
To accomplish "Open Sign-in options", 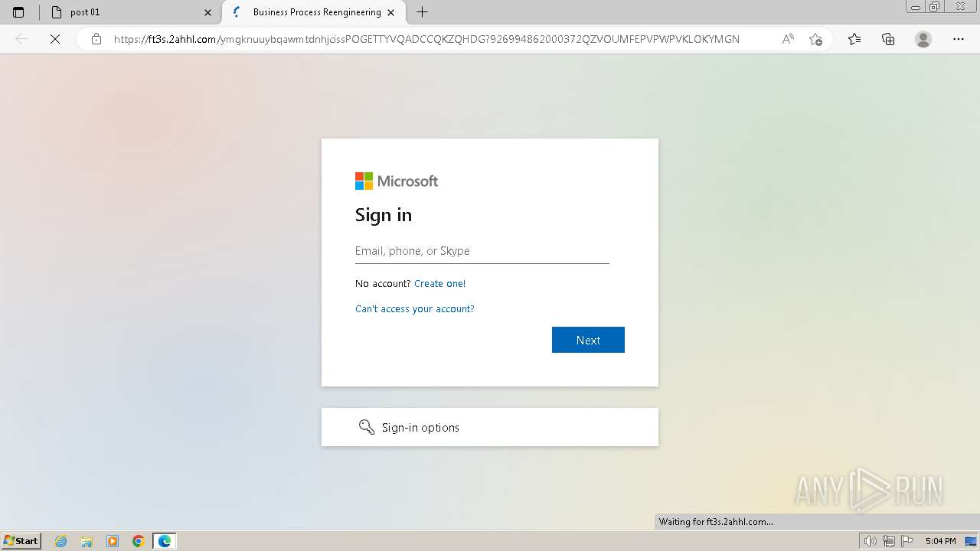I will point(490,427).
